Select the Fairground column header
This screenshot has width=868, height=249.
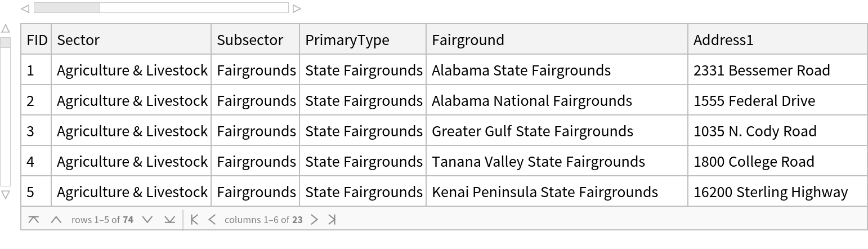pyautogui.click(x=557, y=40)
